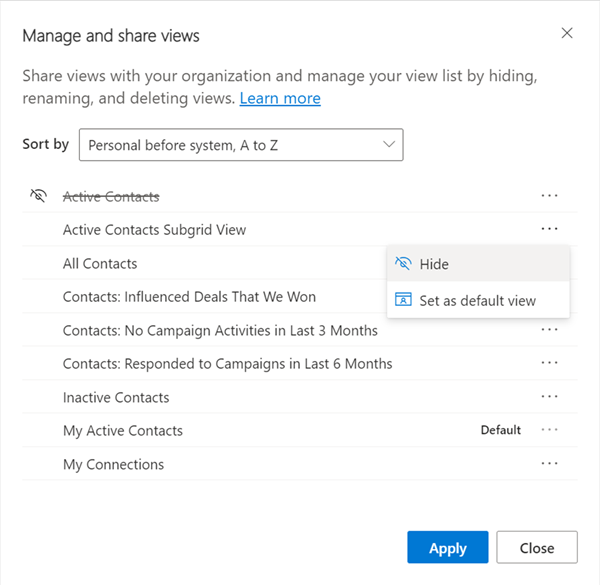The image size is (600, 585).
Task: Click the My Active Contacts view name
Action: pos(123,430)
